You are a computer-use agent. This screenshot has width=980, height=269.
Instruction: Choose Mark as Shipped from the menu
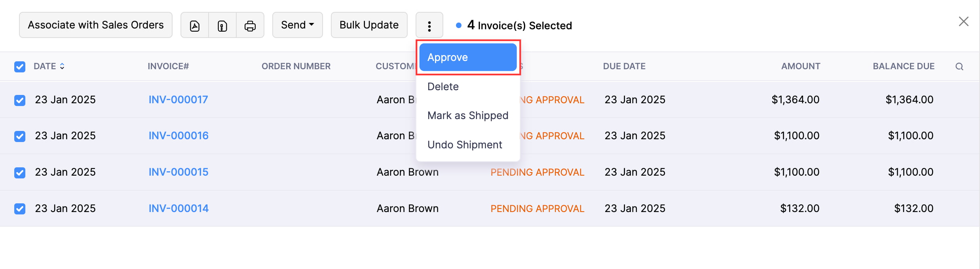(x=468, y=115)
